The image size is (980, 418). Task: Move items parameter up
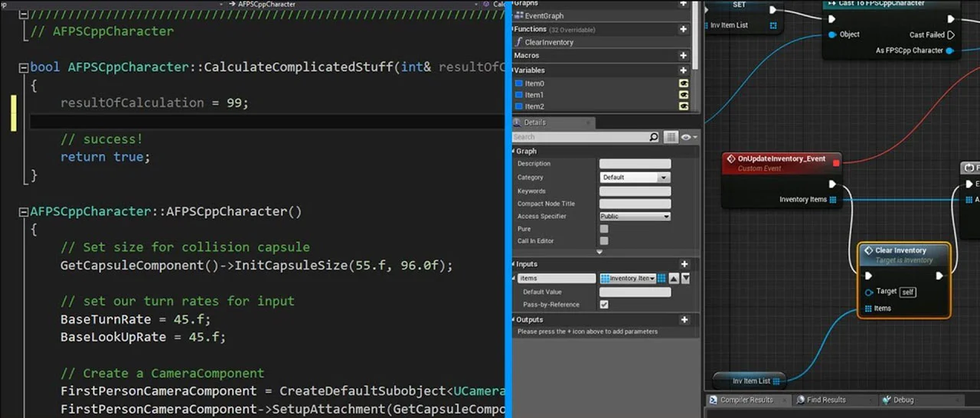tap(674, 279)
